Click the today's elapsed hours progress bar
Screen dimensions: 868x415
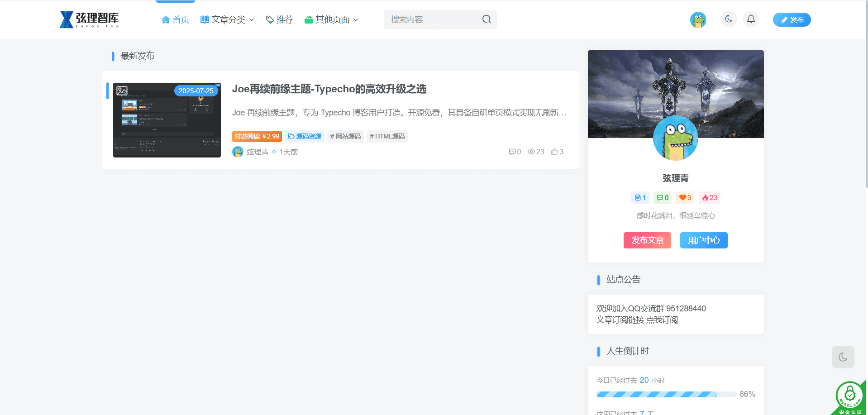(666, 394)
